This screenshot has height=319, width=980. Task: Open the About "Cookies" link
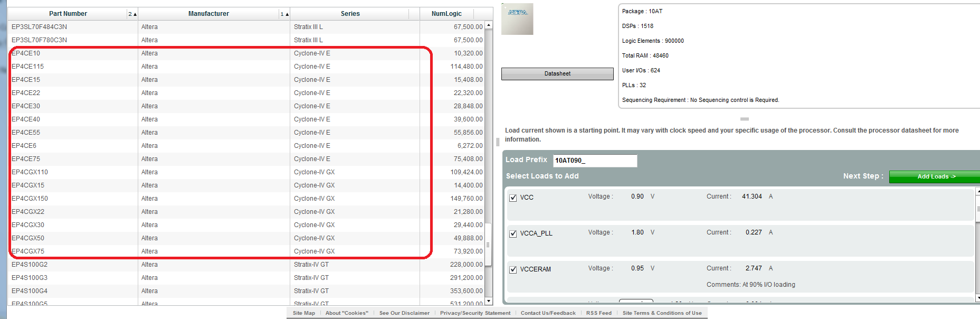(347, 313)
